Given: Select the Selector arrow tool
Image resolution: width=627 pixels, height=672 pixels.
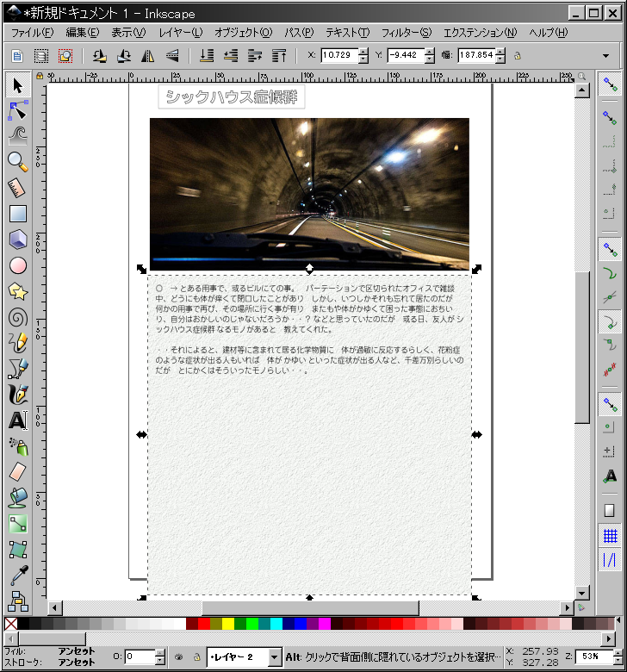Looking at the screenshot, I should (x=17, y=85).
